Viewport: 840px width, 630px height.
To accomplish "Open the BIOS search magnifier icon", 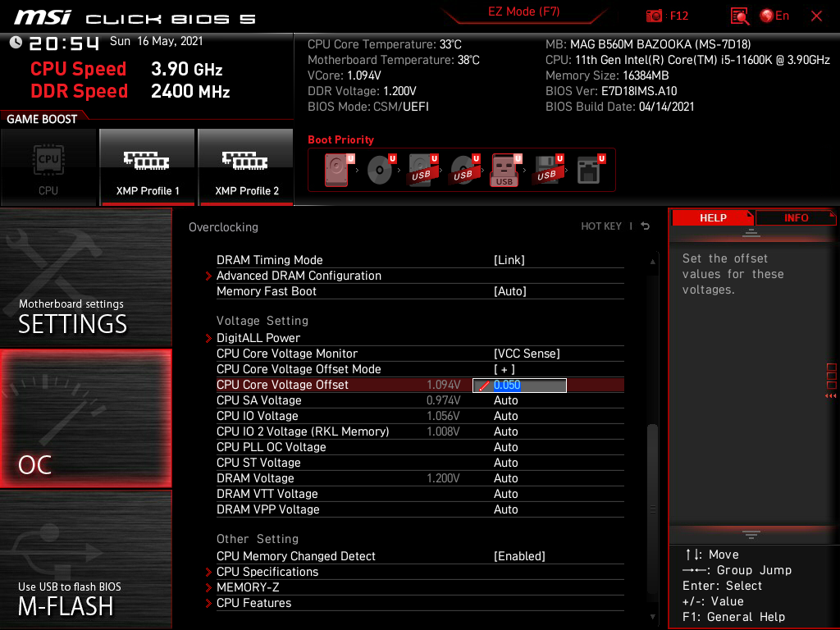I will pyautogui.click(x=740, y=16).
